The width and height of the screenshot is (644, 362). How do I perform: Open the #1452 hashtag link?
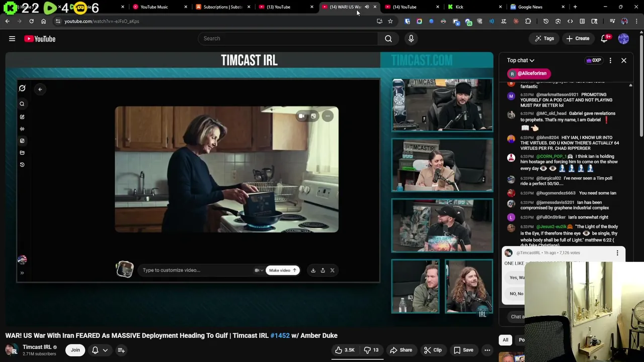[x=280, y=335]
